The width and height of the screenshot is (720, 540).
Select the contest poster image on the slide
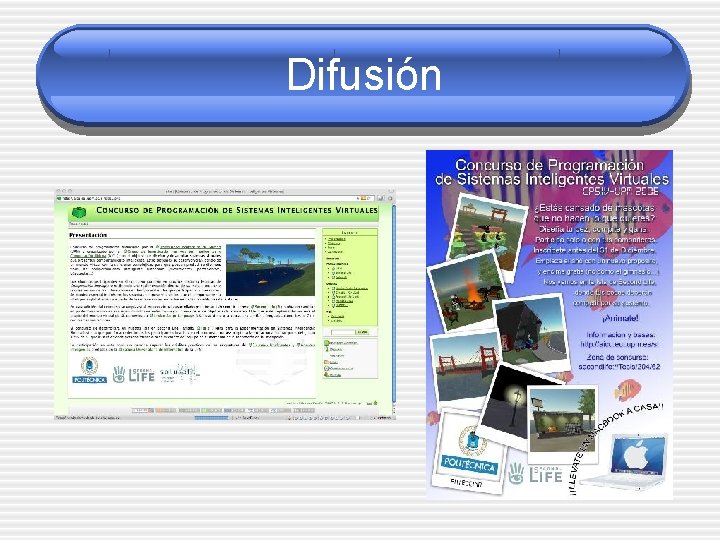tap(549, 324)
